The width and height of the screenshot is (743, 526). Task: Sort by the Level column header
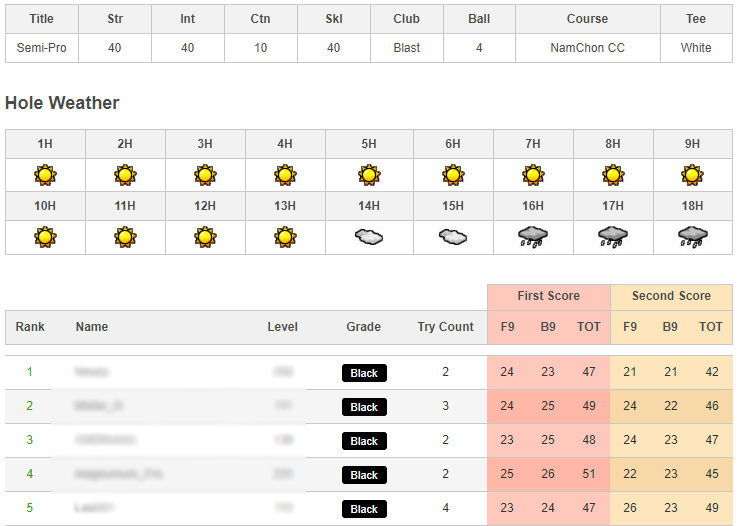[x=282, y=327]
